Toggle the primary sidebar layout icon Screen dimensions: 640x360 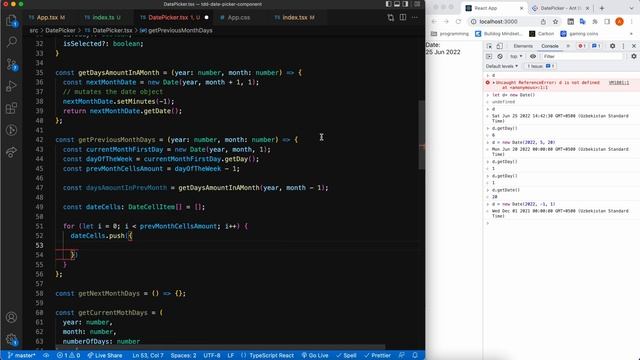[x=388, y=4]
